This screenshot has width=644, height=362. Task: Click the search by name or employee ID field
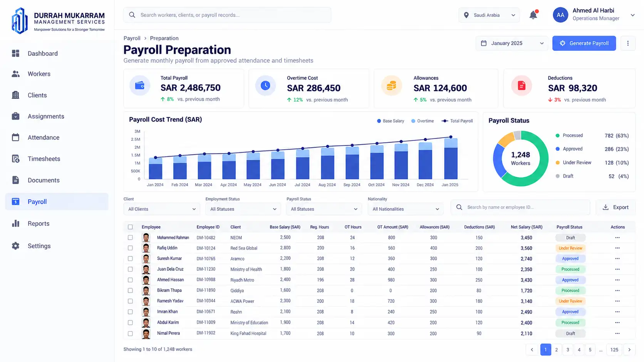(x=520, y=207)
